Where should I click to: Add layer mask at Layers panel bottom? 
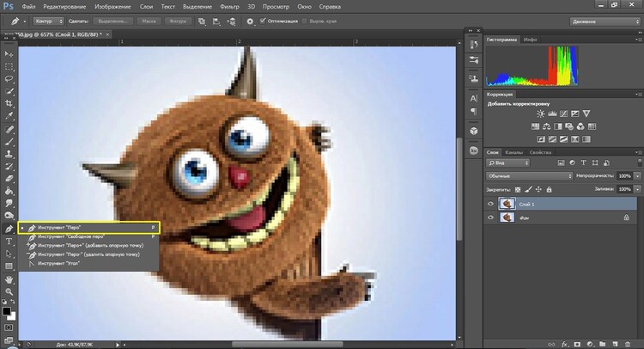(577, 344)
